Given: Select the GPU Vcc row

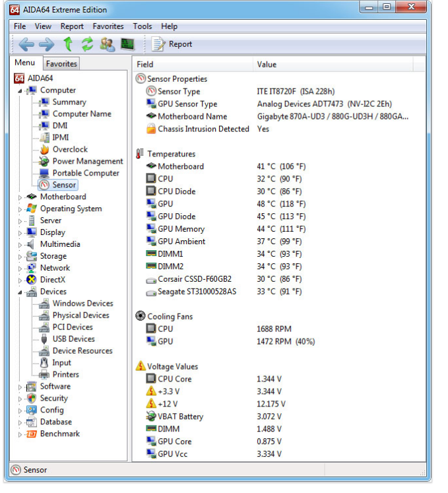Looking at the screenshot, I should coord(214,454).
